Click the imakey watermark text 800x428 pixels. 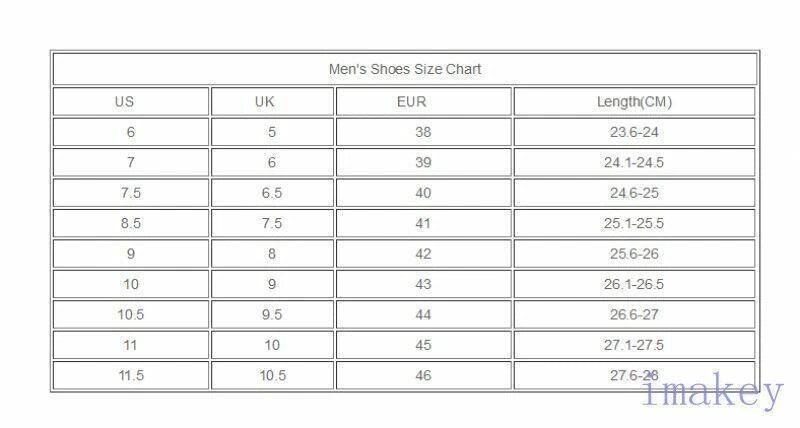pyautogui.click(x=712, y=393)
